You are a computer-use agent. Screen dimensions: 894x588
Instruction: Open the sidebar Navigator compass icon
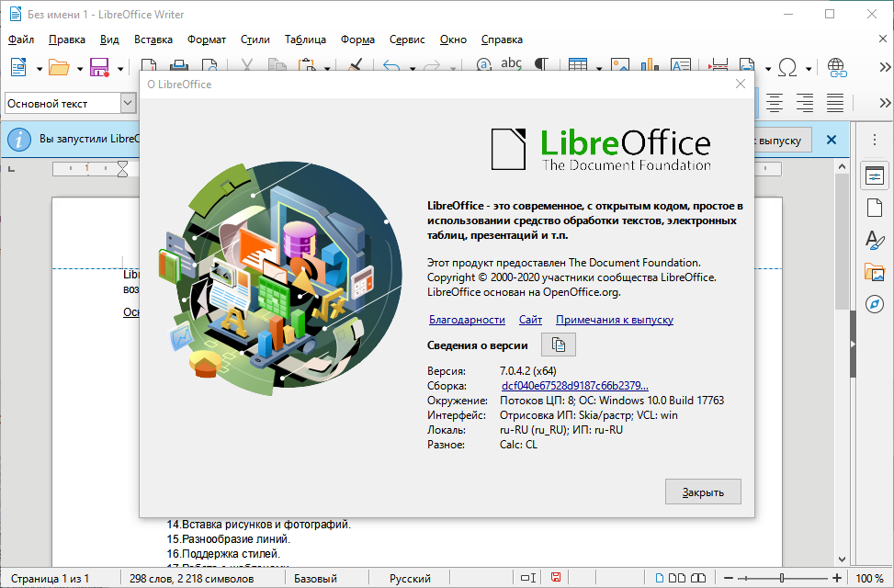(875, 304)
